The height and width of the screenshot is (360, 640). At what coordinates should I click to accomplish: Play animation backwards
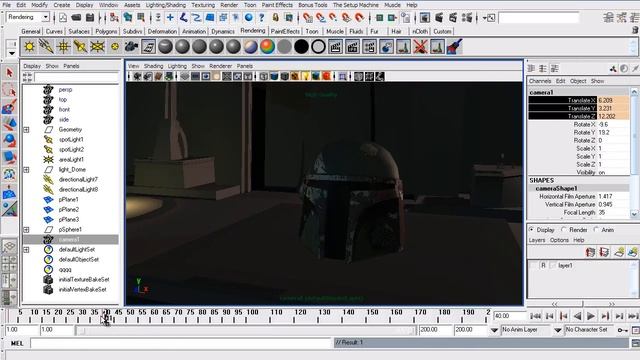[x=577, y=316]
